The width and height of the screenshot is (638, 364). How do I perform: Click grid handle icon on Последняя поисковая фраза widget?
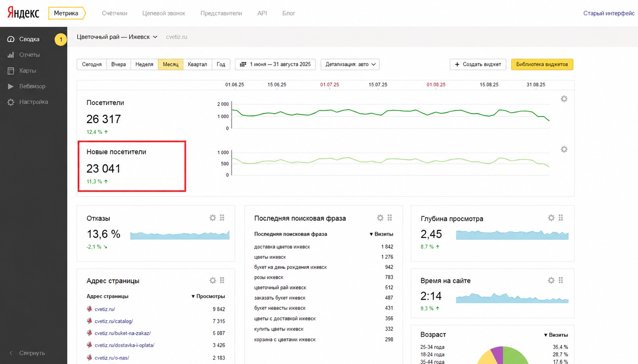[390, 218]
